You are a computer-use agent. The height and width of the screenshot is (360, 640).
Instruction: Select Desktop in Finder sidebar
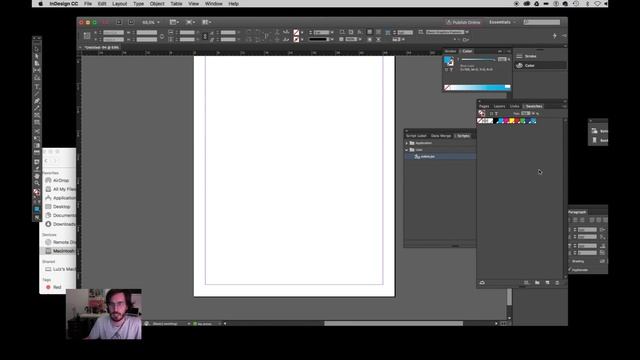pyautogui.click(x=61, y=207)
